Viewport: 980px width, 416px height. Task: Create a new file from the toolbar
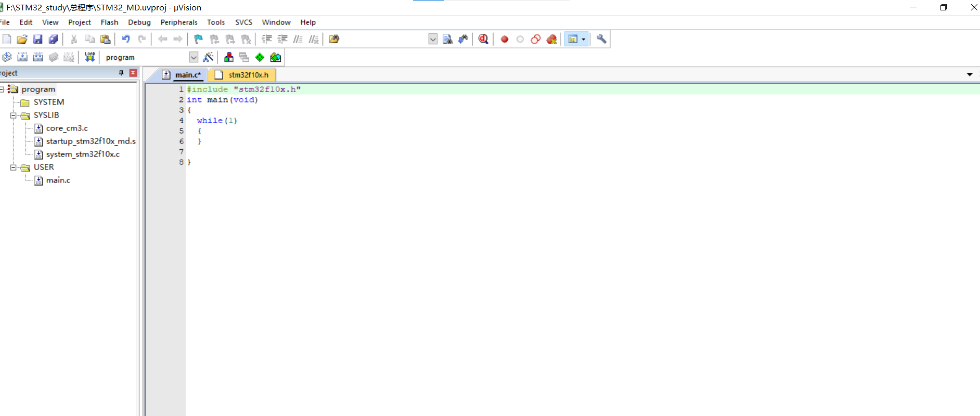tap(7, 39)
